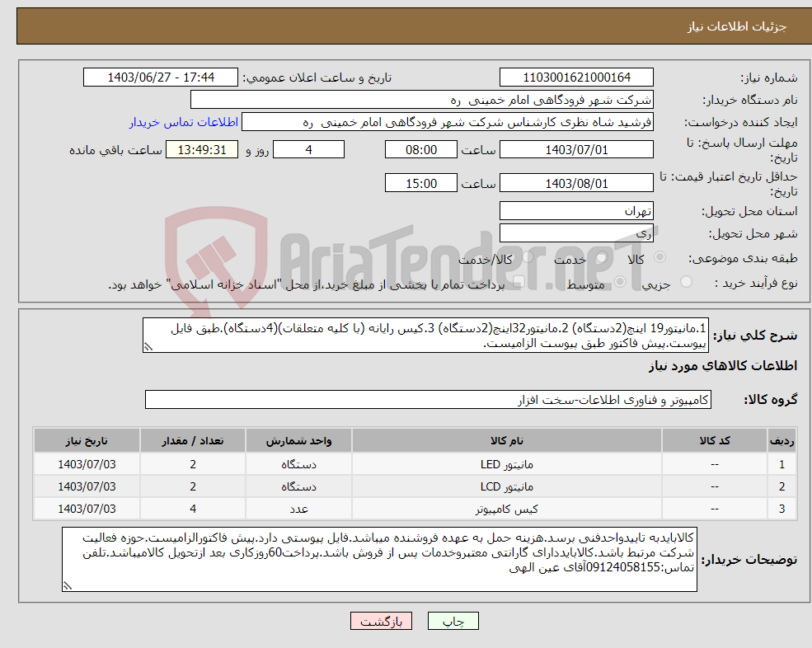Click price validity date 1403/08/01

pyautogui.click(x=576, y=183)
